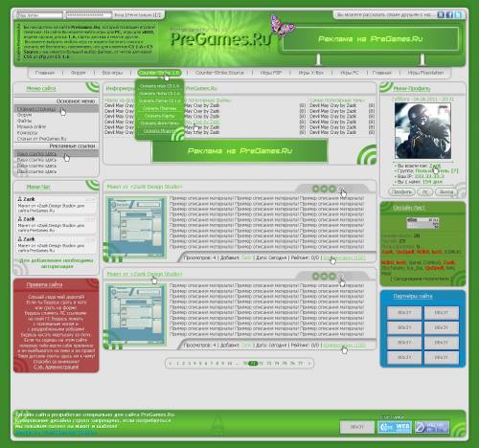479x448 pixels.
Task: Choose Скачать Читы CS 1.6 from dropdown
Action: [159, 94]
